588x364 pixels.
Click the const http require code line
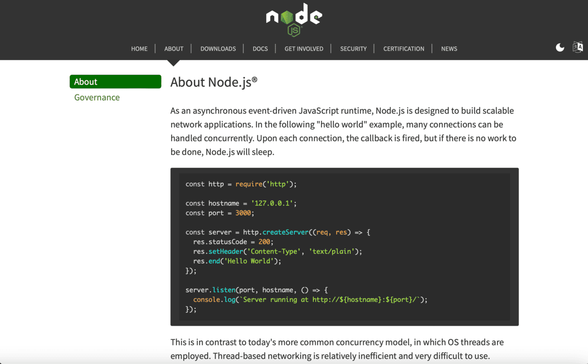[241, 184]
